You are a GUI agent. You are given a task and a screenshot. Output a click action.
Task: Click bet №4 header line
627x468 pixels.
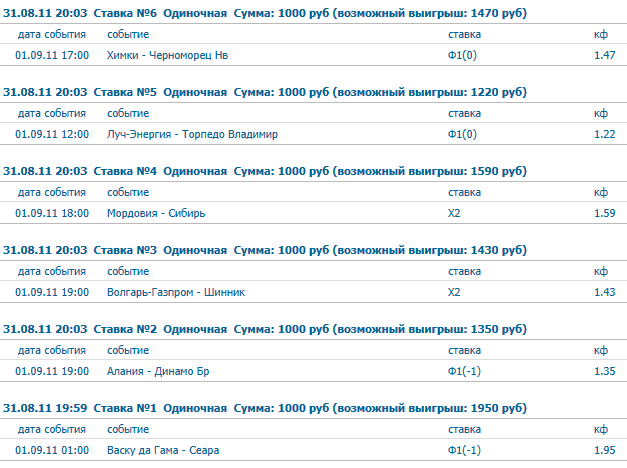point(265,171)
